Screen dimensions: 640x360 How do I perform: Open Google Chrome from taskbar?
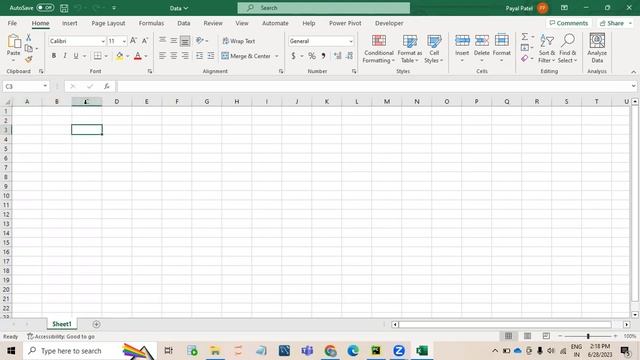click(330, 351)
